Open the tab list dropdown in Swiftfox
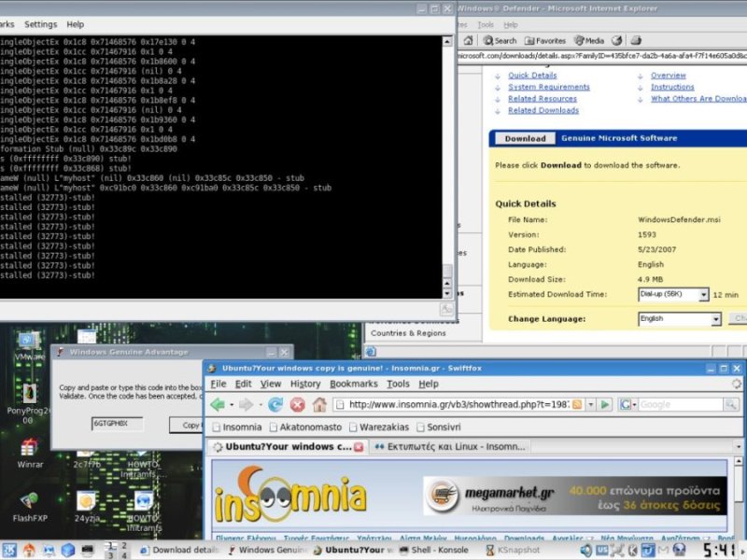Viewport: 747px width, 560px height. point(739,447)
